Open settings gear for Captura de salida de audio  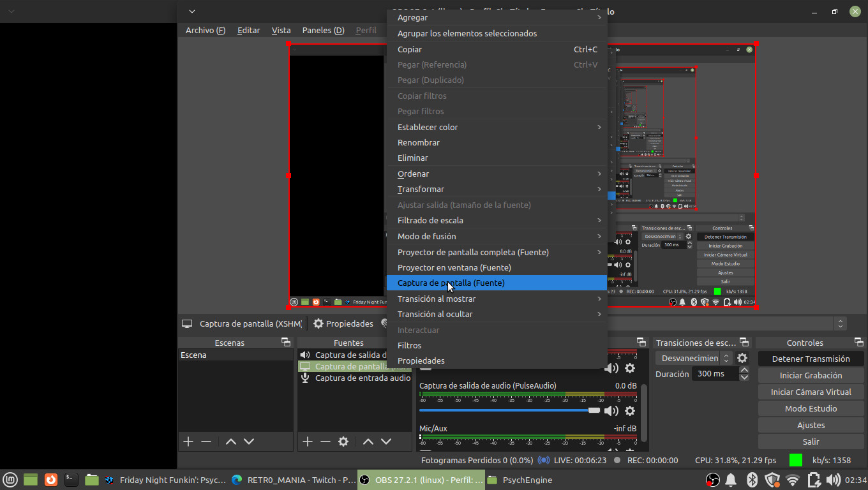[630, 411]
